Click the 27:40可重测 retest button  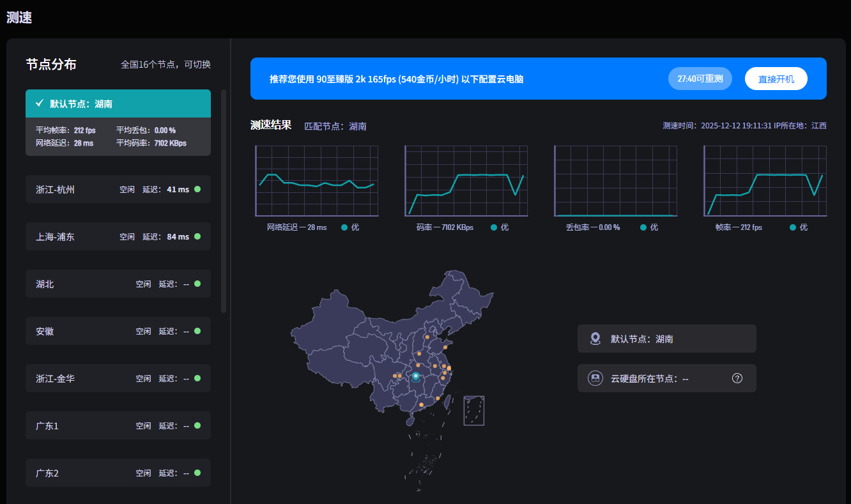(700, 79)
